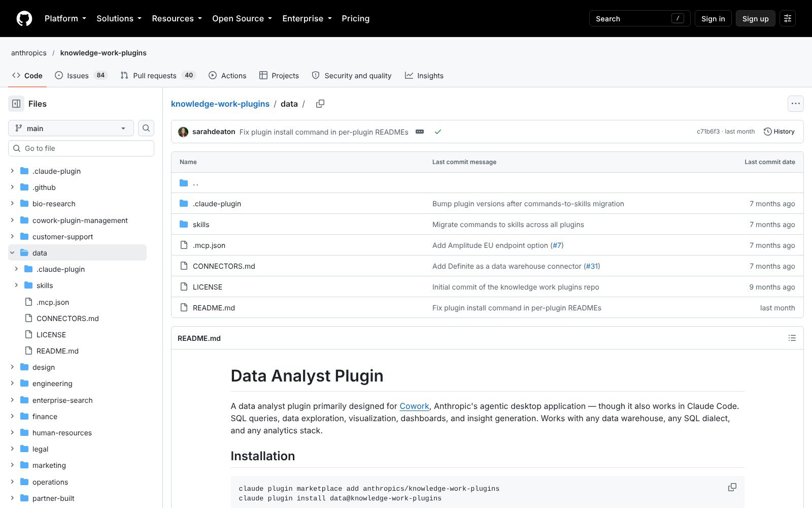Open the Platform menu

[65, 18]
